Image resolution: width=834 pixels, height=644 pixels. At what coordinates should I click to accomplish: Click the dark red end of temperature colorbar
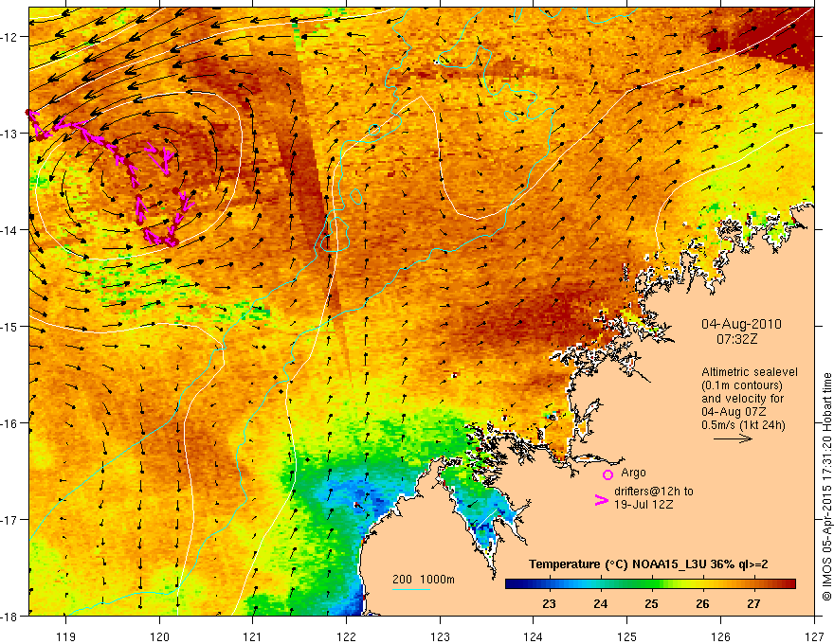[x=789, y=584]
